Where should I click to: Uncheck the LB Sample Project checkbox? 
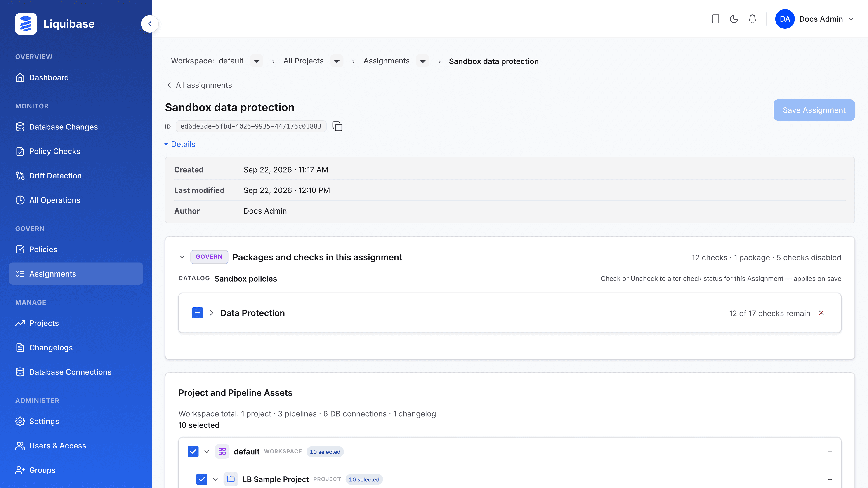coord(202,479)
